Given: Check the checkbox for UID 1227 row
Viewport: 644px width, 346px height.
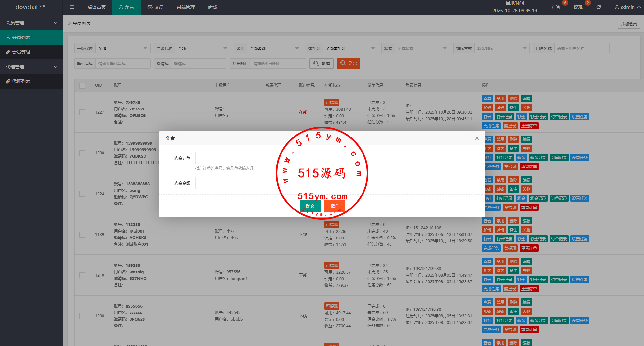Looking at the screenshot, I should tap(82, 112).
